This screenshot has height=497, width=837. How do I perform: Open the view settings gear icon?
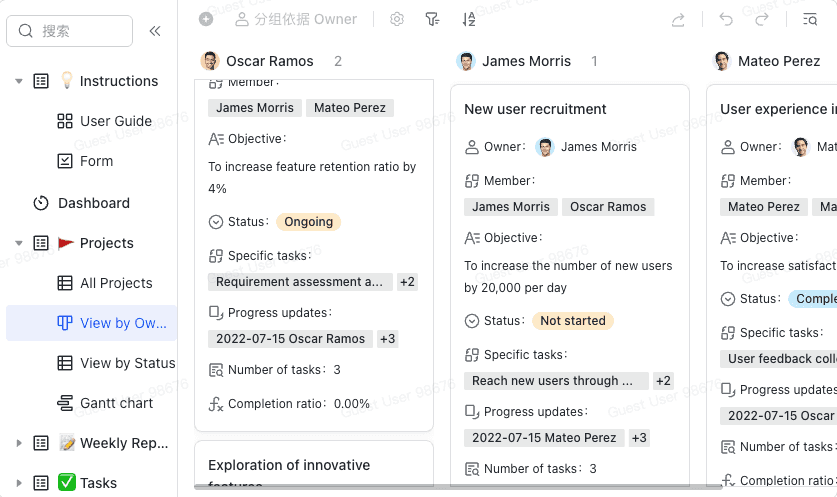[x=397, y=19]
